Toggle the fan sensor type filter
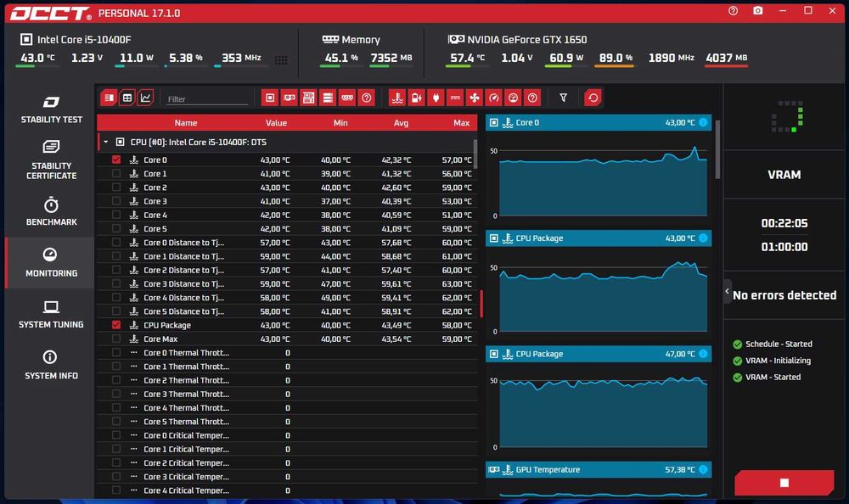 (475, 98)
